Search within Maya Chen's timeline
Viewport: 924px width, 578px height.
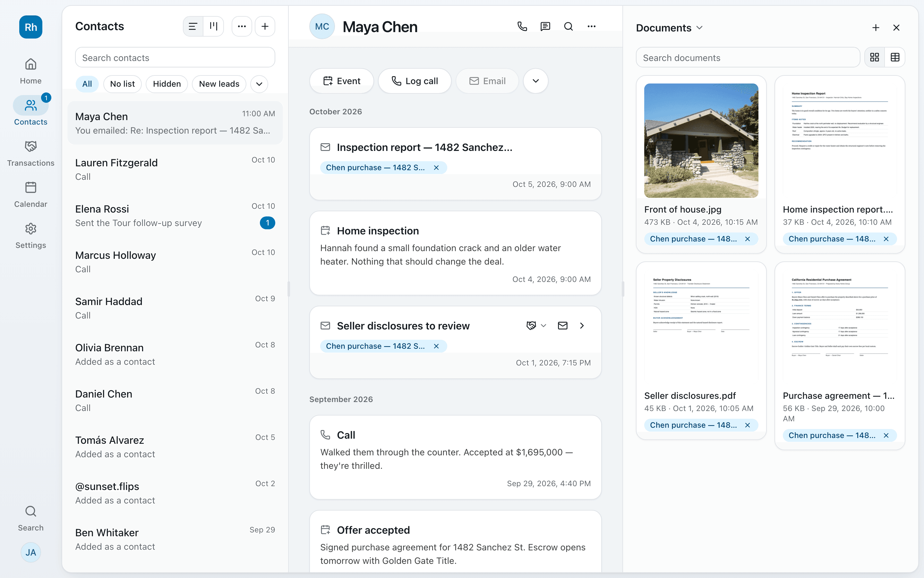(569, 26)
